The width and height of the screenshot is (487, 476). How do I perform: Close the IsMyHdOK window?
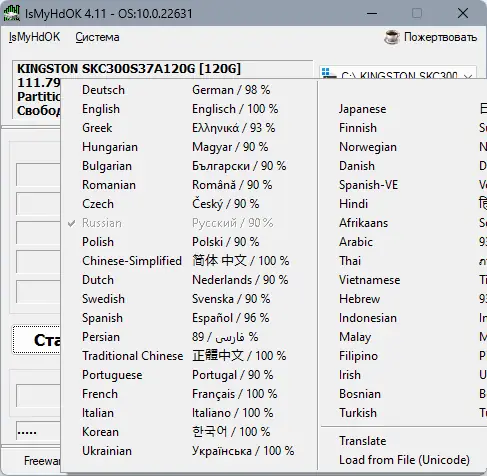(x=463, y=14)
